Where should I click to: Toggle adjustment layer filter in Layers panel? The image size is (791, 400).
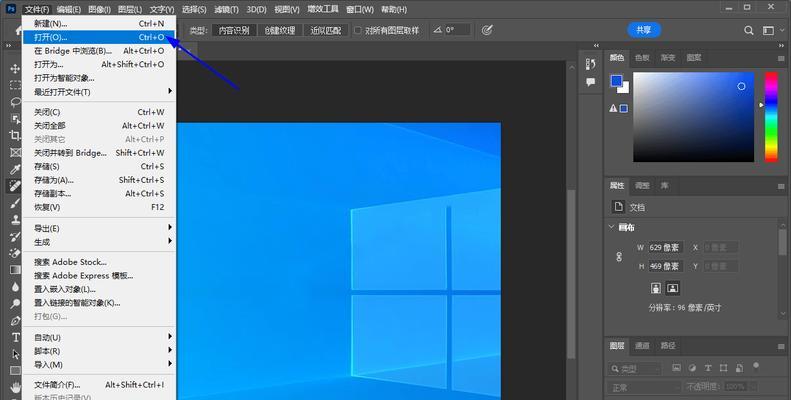tap(692, 368)
